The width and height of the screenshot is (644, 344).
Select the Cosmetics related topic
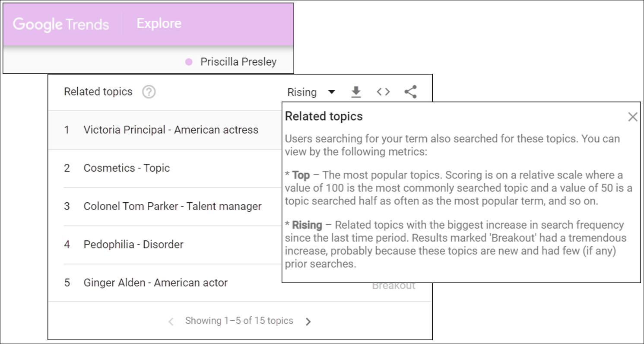[127, 168]
